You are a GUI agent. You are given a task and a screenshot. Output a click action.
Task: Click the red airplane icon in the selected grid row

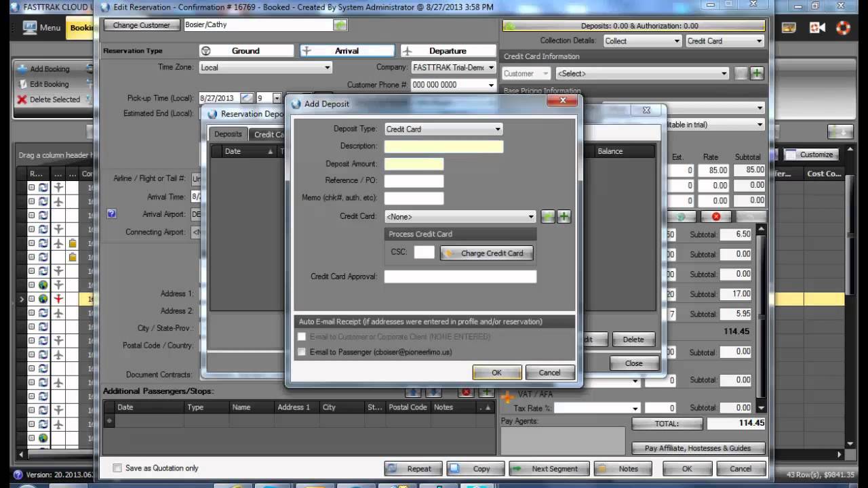(x=58, y=299)
